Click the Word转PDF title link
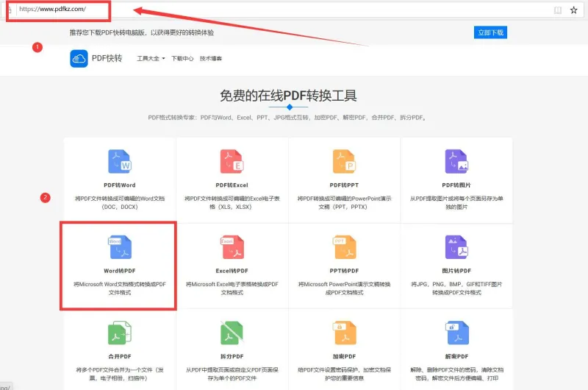588x390 pixels. (120, 271)
